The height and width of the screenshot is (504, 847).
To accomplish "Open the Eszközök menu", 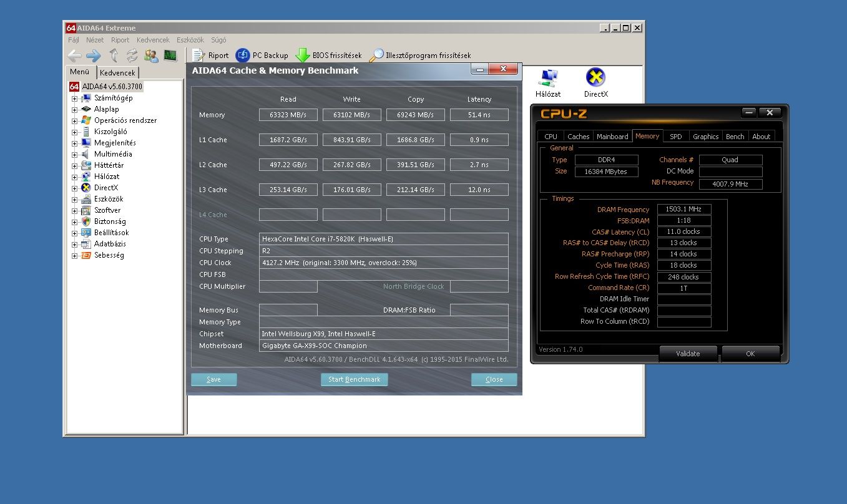I will coord(190,40).
